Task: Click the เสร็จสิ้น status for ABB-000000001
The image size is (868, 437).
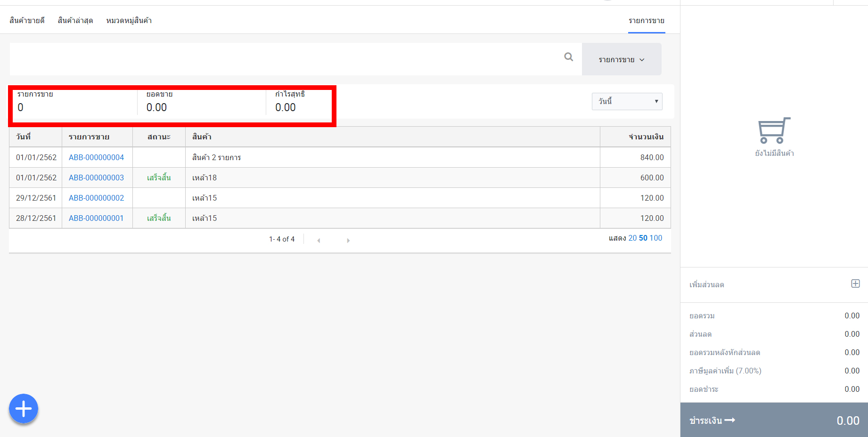Action: 159,218
